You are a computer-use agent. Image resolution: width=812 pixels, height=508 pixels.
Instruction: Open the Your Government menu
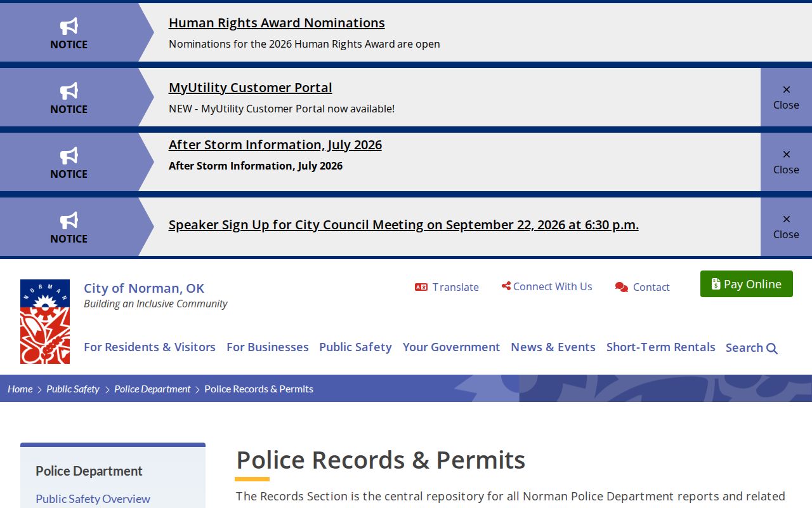451,347
